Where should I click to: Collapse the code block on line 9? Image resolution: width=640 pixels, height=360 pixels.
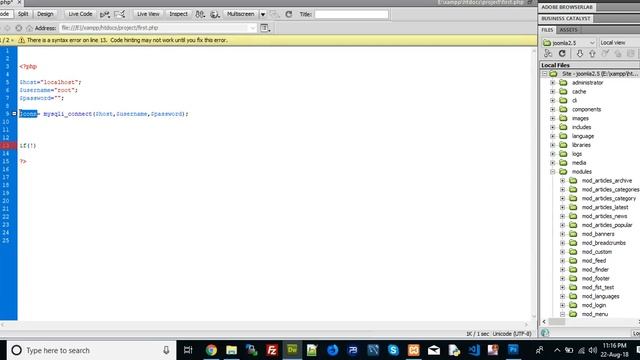pos(14,113)
